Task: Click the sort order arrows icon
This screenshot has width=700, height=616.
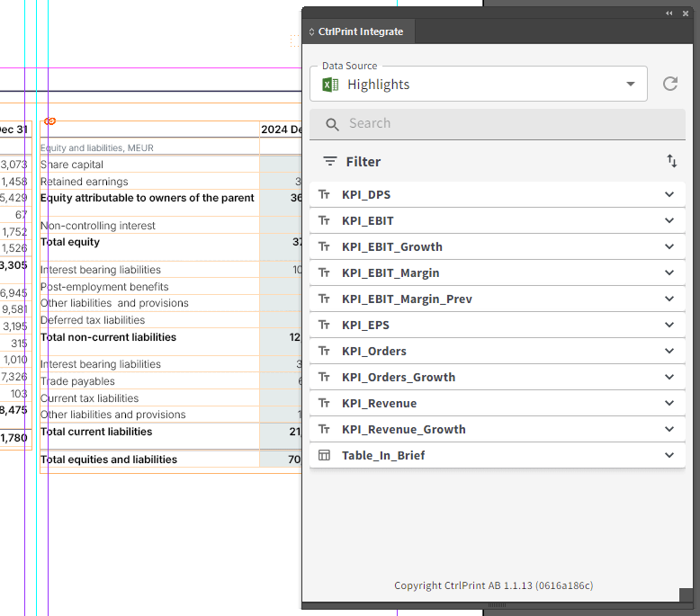Action: click(671, 161)
